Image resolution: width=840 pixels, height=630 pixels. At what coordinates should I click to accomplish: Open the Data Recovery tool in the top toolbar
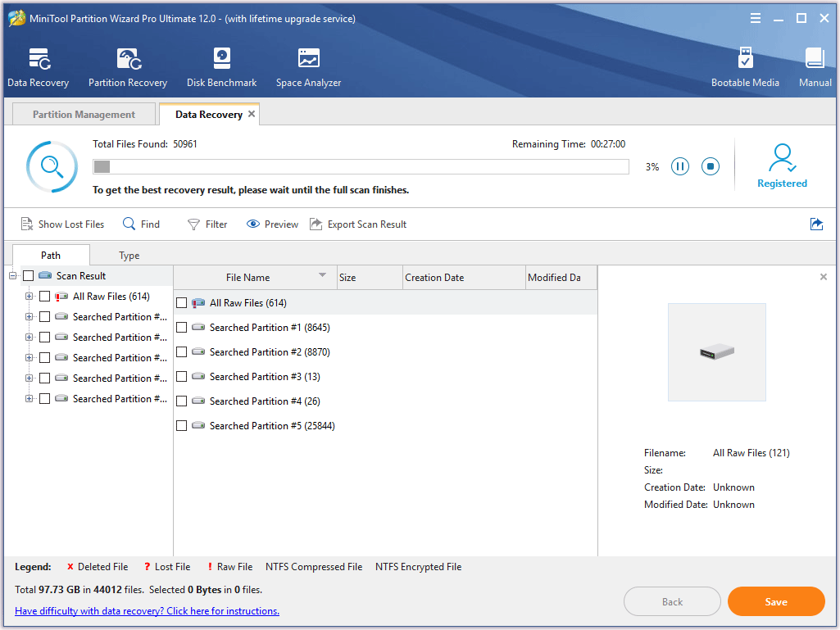click(x=38, y=67)
